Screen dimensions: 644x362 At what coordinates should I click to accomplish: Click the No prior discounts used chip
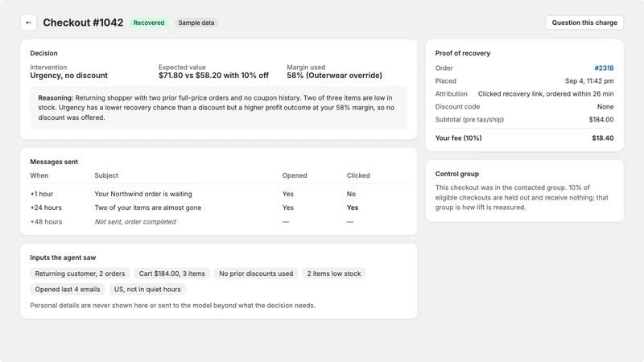click(x=256, y=274)
